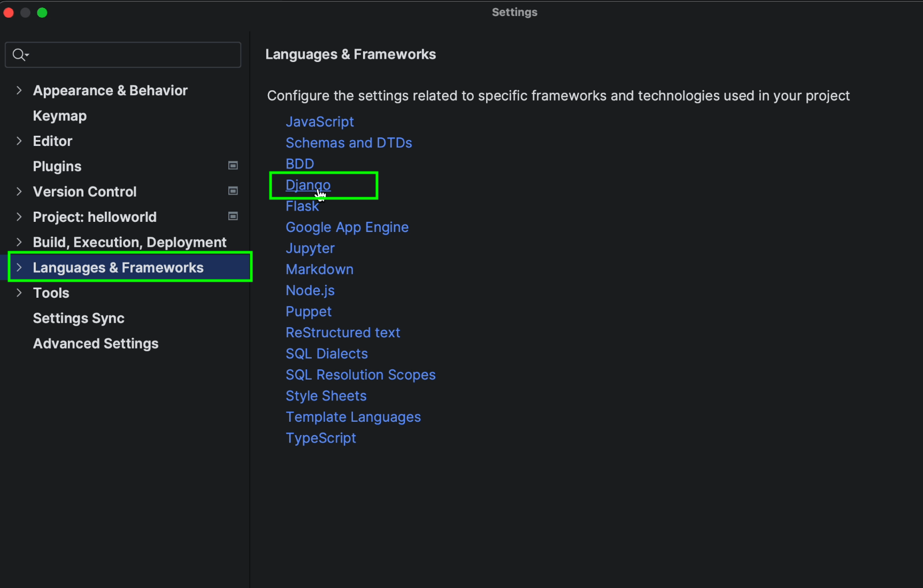The height and width of the screenshot is (588, 923).
Task: Open the TypeScript settings page
Action: [x=320, y=438]
